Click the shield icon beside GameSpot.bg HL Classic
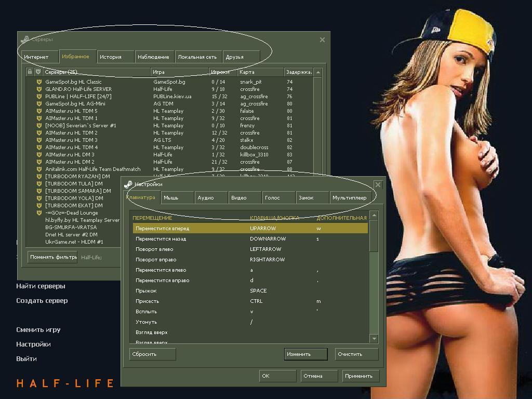 click(39, 82)
